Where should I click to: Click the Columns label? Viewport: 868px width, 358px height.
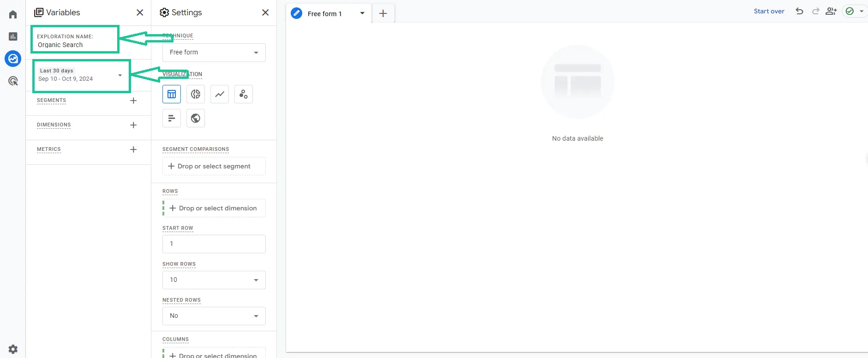click(175, 340)
